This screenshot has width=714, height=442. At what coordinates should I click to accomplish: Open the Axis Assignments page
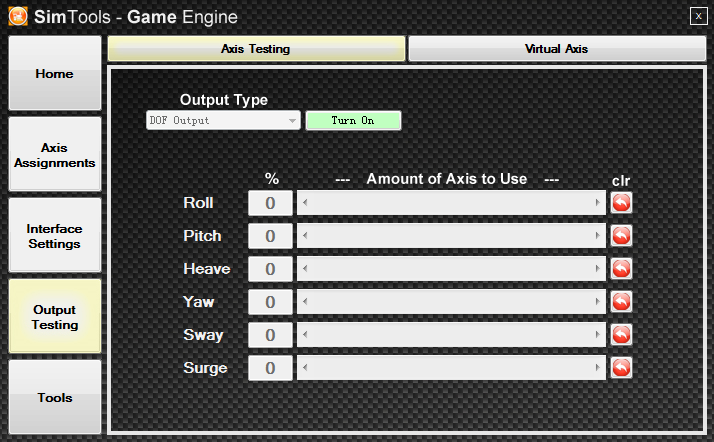pos(55,154)
